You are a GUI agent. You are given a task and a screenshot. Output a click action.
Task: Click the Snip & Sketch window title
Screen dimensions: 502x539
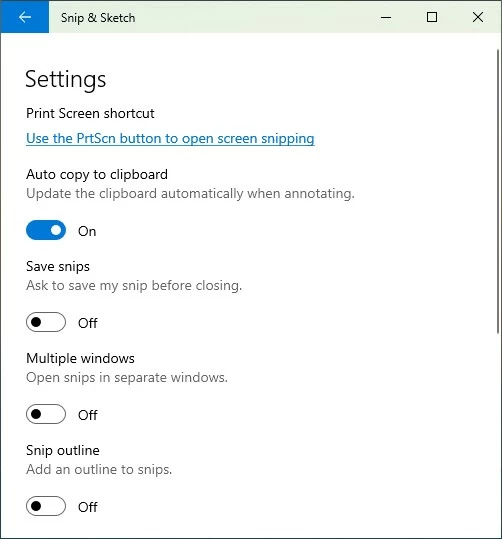(98, 18)
